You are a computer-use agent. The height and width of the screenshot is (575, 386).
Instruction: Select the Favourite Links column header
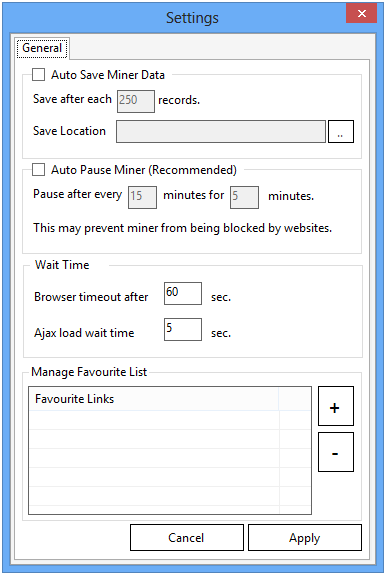(154, 399)
